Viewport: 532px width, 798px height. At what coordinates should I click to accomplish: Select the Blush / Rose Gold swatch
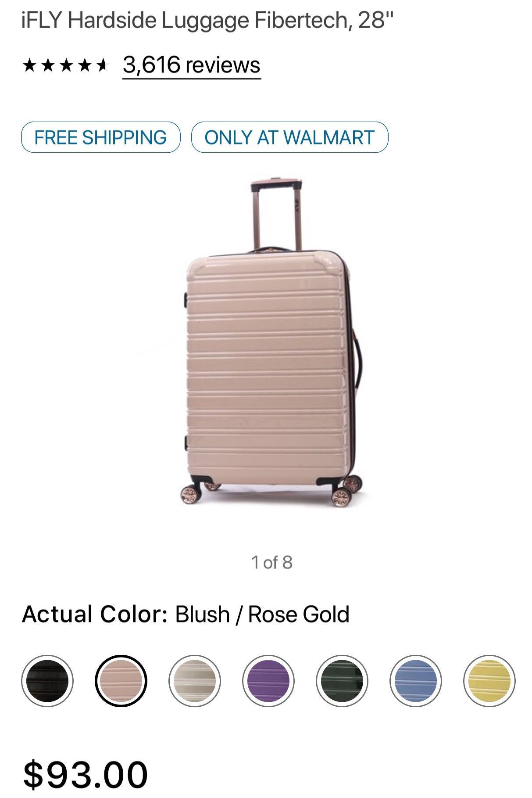(121, 681)
